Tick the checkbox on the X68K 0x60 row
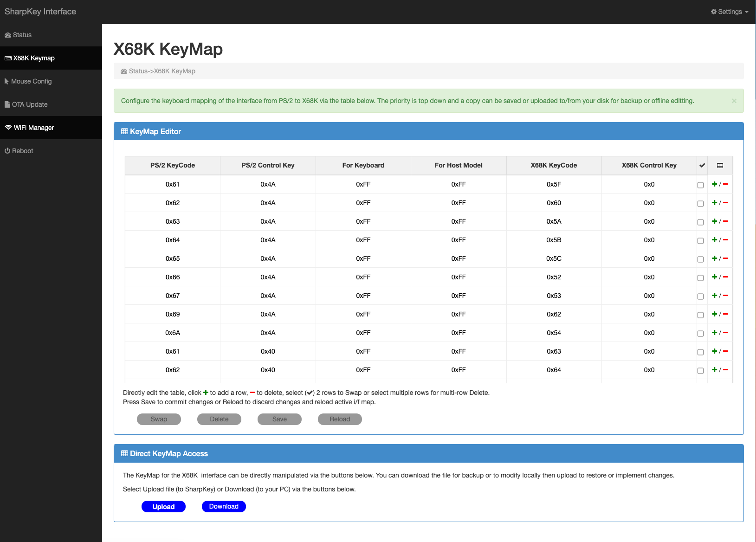756x542 pixels. [x=700, y=204]
